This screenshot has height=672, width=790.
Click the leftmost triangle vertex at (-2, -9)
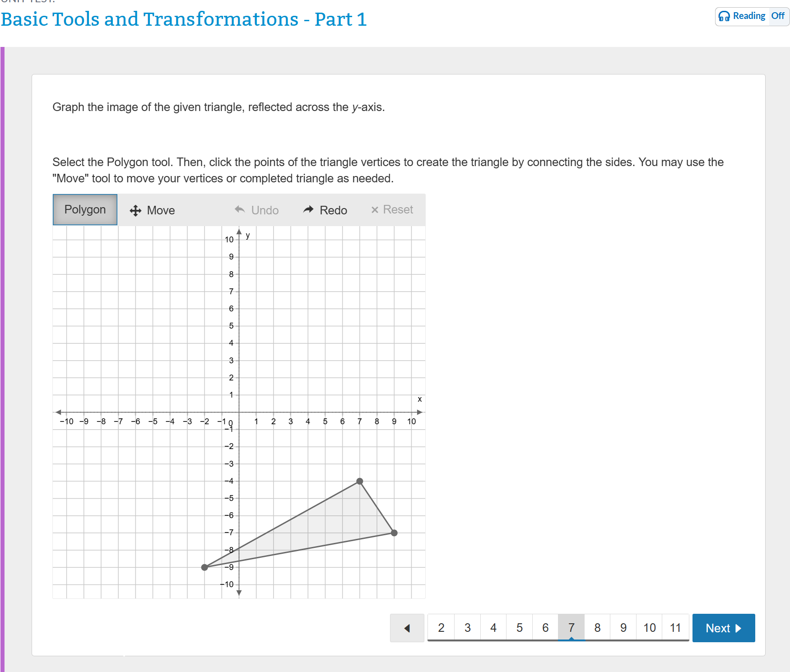tap(204, 567)
